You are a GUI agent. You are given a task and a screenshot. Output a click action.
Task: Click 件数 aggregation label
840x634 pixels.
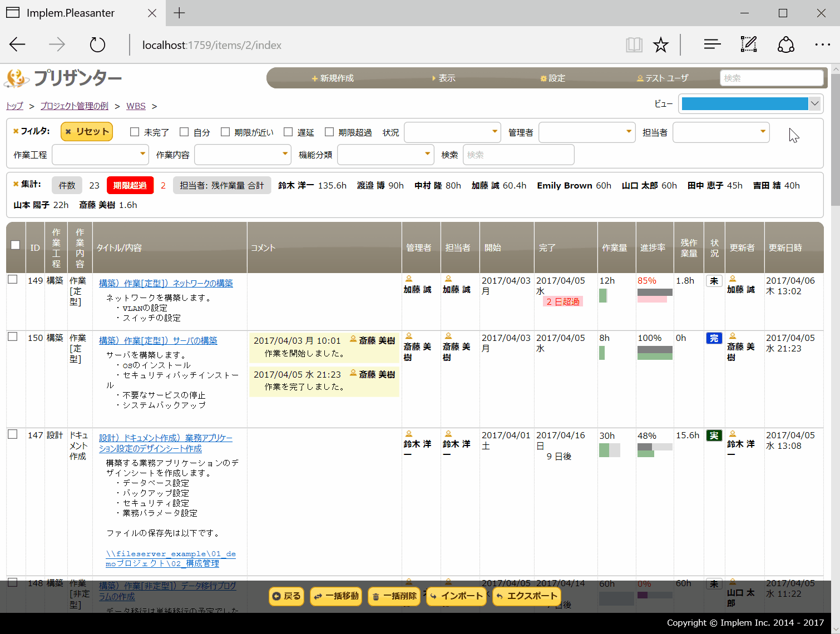[67, 185]
